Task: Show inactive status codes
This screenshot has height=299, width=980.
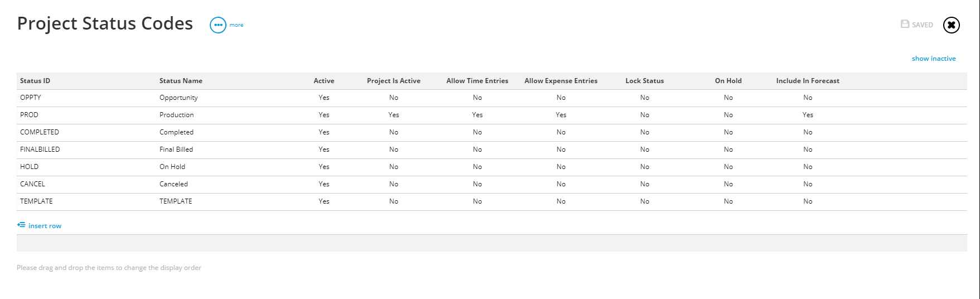Action: pos(934,59)
